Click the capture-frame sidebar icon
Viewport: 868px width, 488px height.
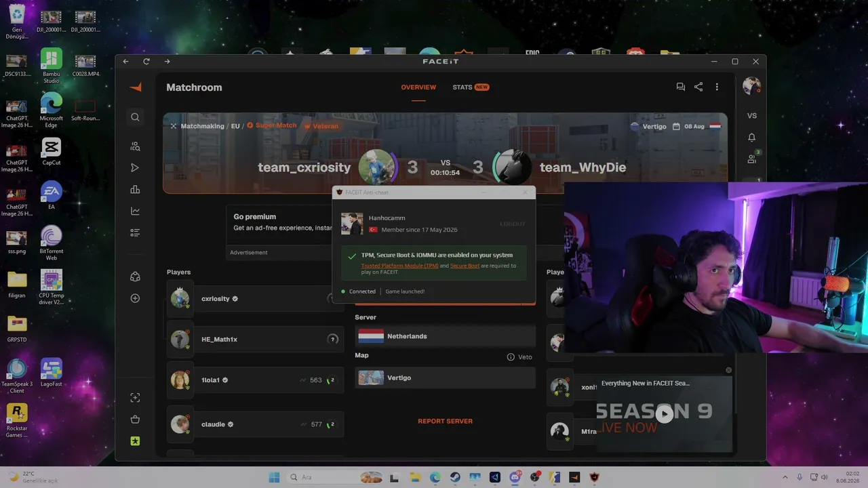pyautogui.click(x=135, y=398)
